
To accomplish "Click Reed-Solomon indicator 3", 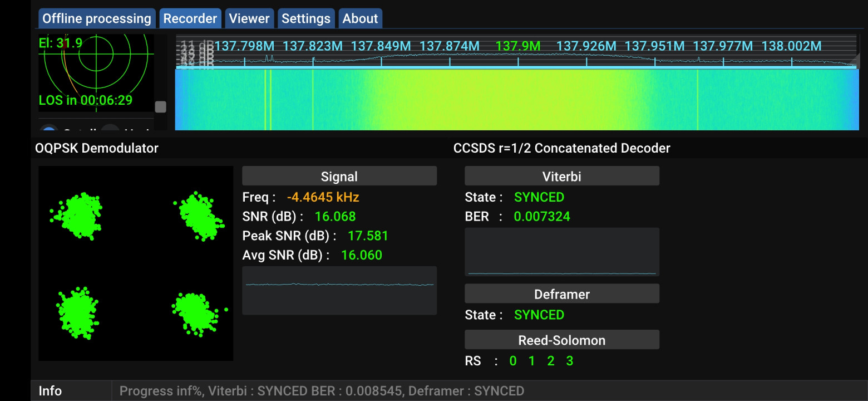I will coord(570,361).
